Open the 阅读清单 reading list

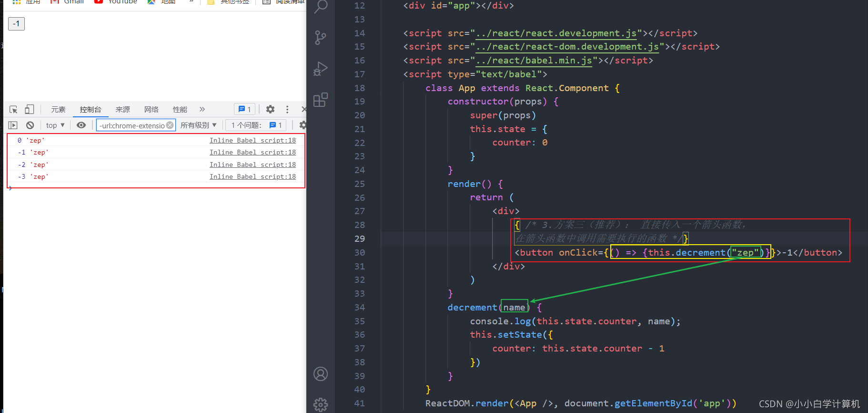tap(283, 2)
